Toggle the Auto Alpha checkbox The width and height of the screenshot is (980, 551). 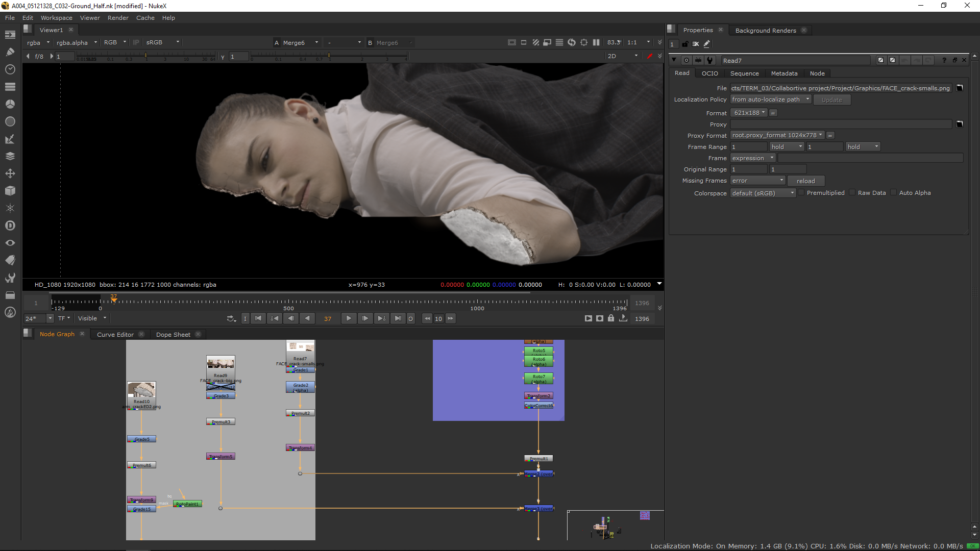point(894,193)
